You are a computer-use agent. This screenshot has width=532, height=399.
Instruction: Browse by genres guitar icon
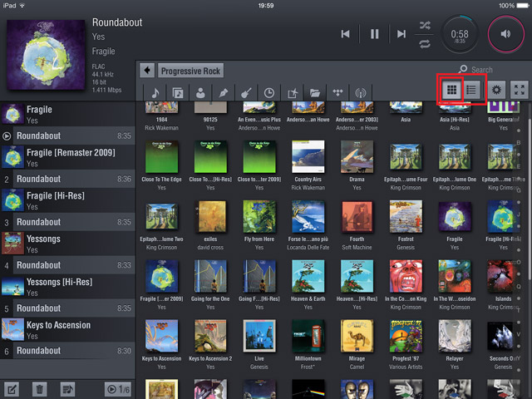click(x=246, y=92)
